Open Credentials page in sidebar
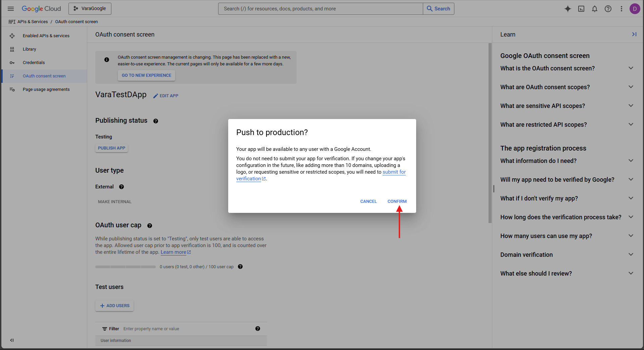Screen dimensions: 644x350 coord(44,62)
